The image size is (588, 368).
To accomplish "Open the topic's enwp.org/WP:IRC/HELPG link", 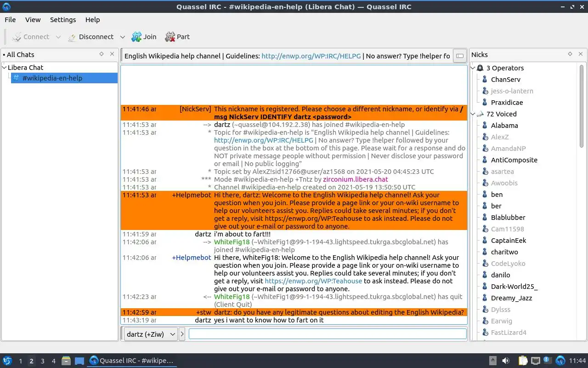I will 311,56.
